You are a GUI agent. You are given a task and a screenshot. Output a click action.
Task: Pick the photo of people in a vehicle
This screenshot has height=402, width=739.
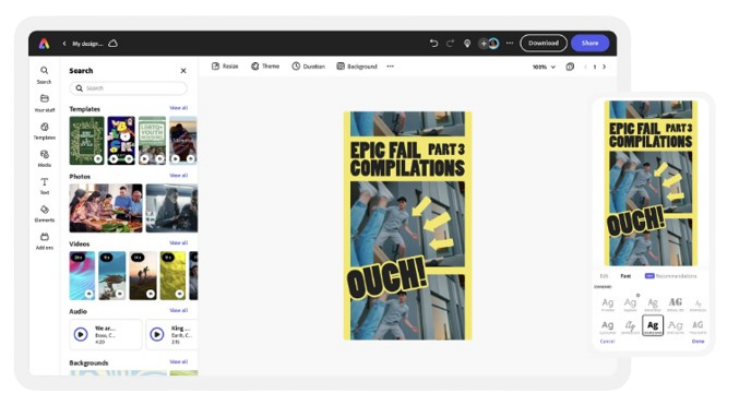point(172,208)
